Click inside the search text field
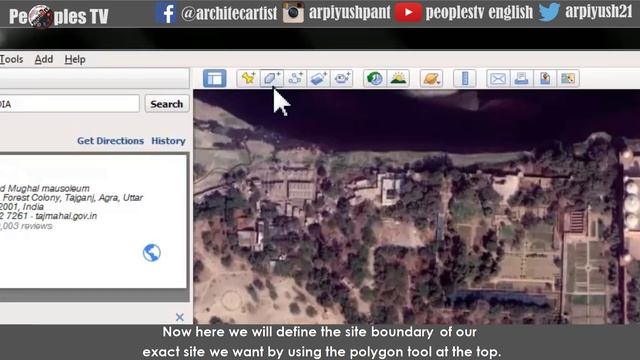 click(x=69, y=104)
